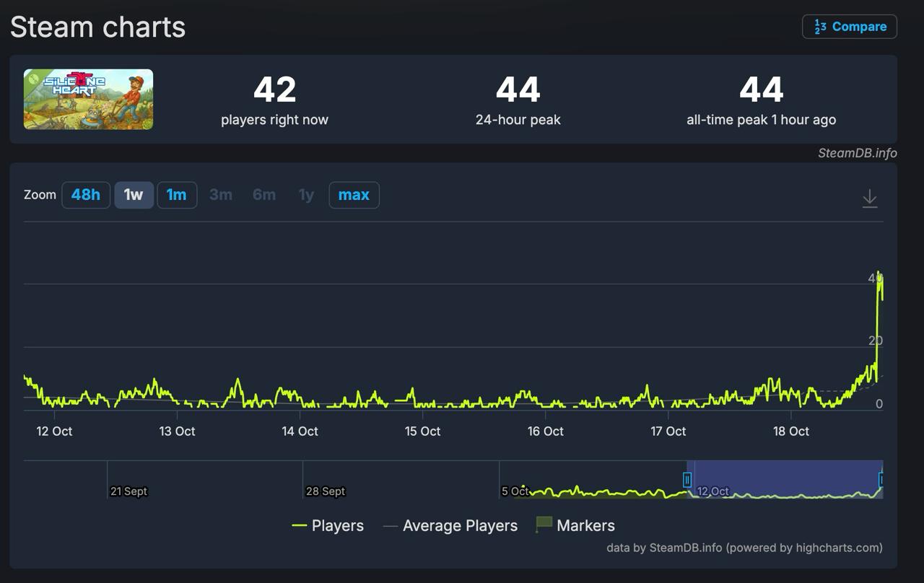Click the 21 Sept navigator label
The image size is (924, 583).
click(x=128, y=491)
